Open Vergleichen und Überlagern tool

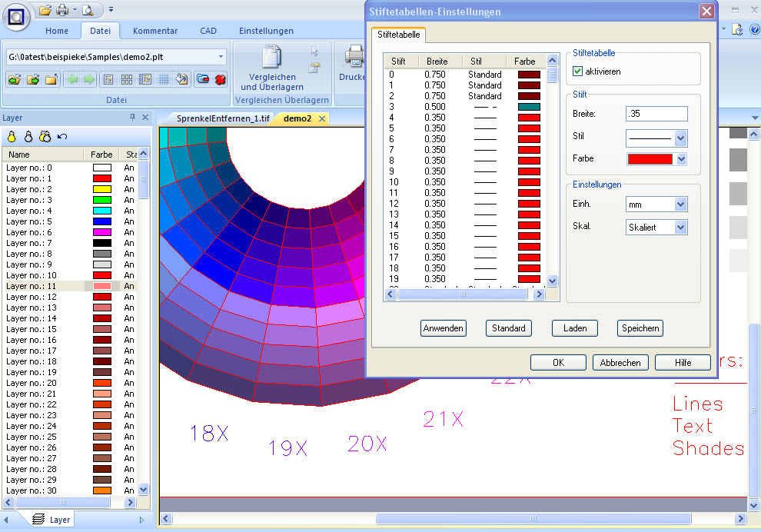click(x=273, y=69)
